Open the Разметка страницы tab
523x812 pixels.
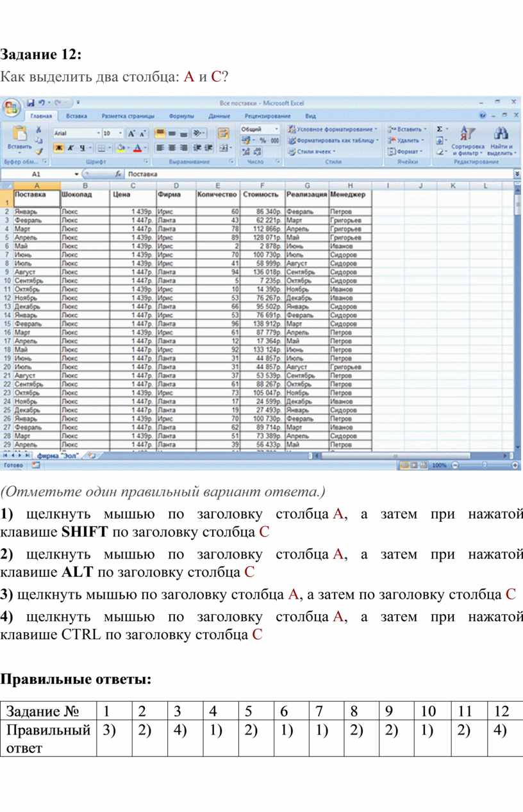(128, 116)
